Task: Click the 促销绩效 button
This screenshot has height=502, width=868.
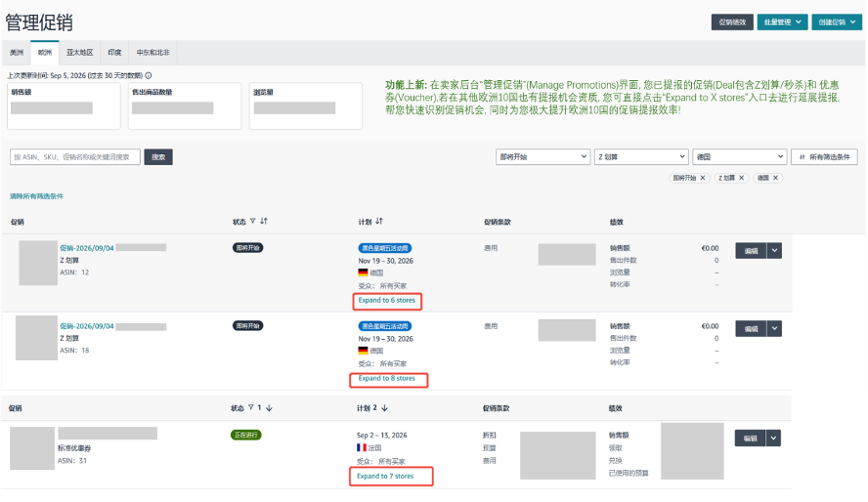Action: pyautogui.click(x=732, y=22)
